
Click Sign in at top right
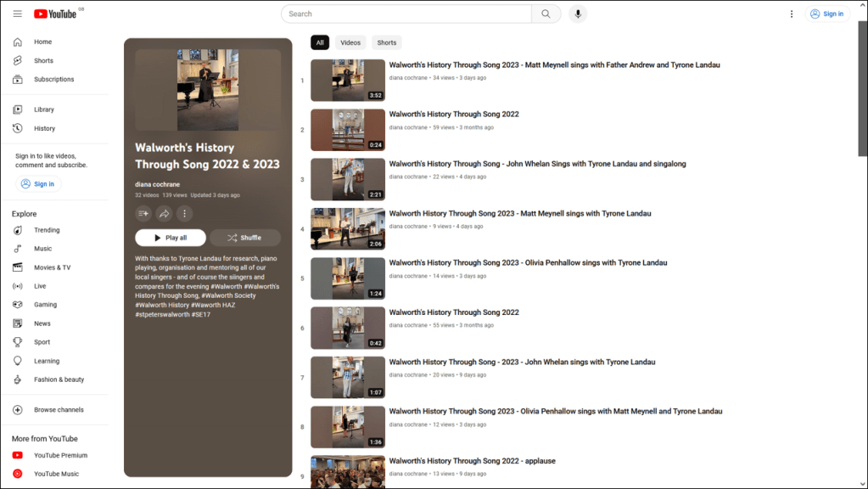pos(826,14)
